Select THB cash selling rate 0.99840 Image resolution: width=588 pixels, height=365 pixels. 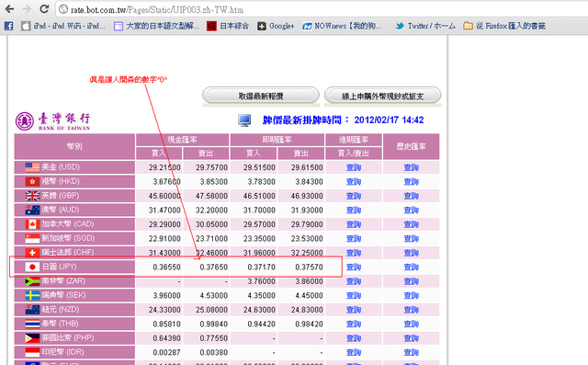(213, 325)
